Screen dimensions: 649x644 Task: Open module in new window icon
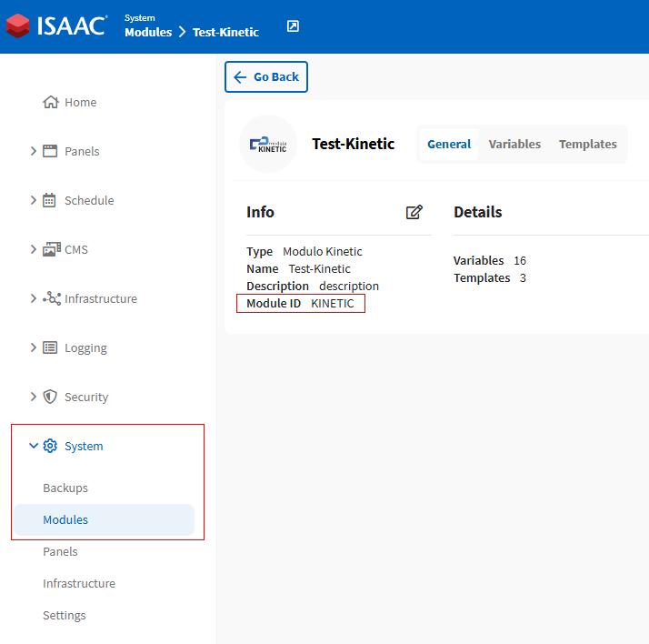coord(293,26)
